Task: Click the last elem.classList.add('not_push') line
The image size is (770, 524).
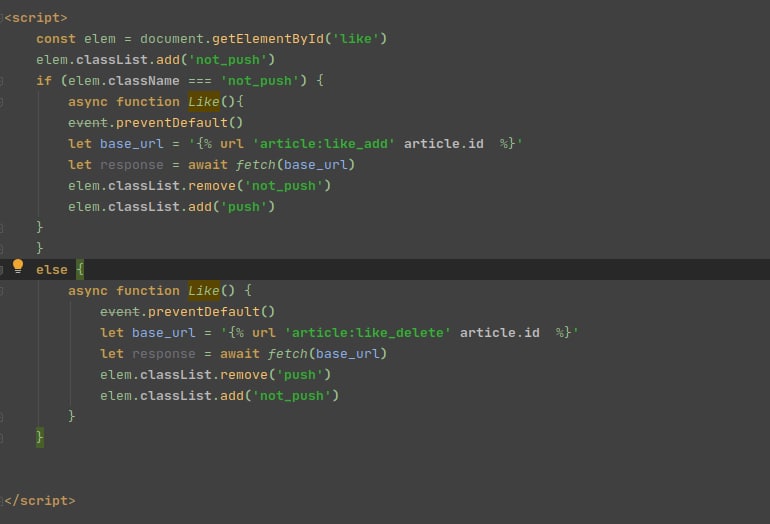Action: click(x=220, y=396)
